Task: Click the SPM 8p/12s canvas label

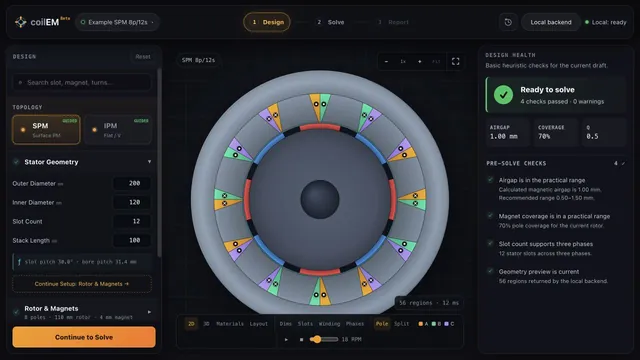Action: pos(198,60)
